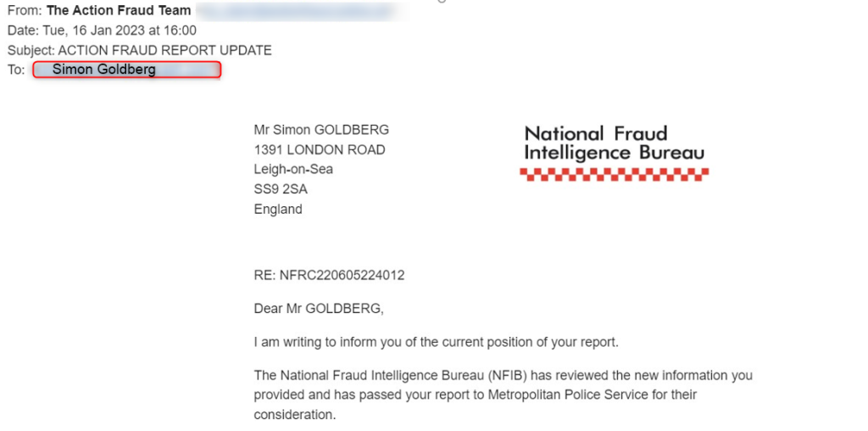This screenshot has height=431, width=868.
Task: Click the To label in email header
Action: tap(16, 70)
